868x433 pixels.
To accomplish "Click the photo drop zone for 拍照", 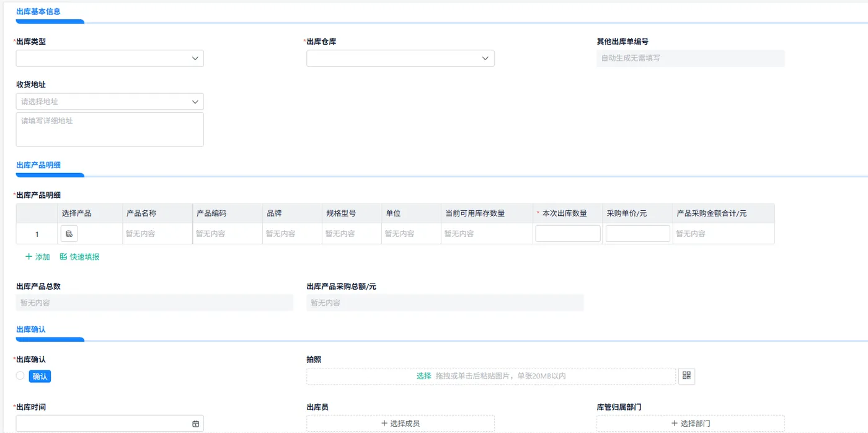I will (491, 376).
